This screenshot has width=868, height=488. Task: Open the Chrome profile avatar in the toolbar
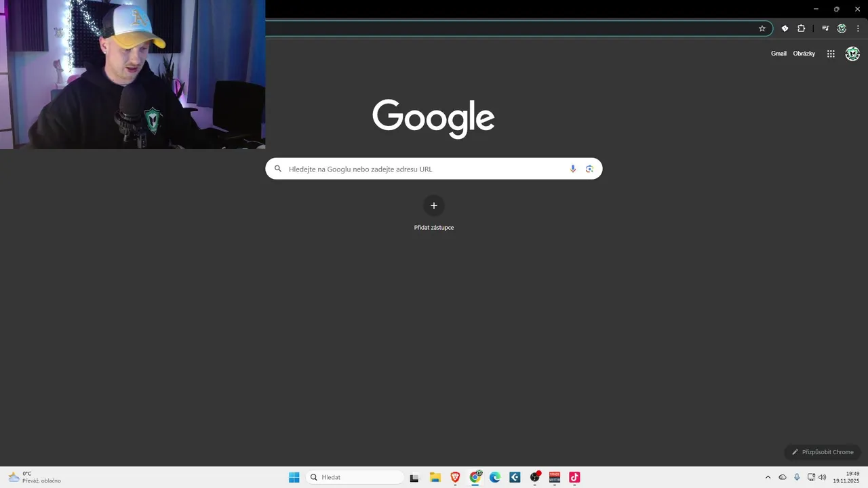pos(842,28)
